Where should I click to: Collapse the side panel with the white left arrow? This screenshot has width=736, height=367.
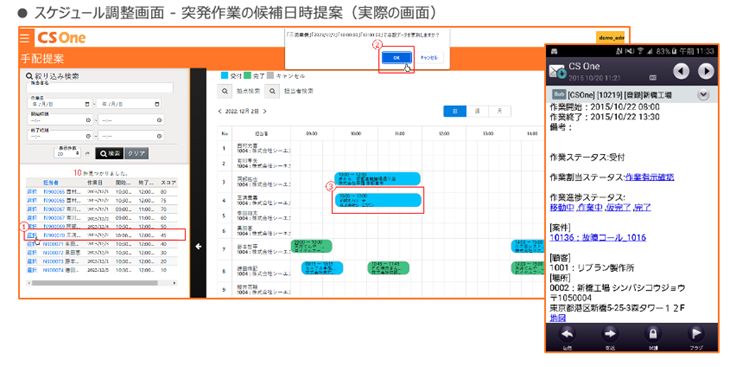pyautogui.click(x=198, y=246)
